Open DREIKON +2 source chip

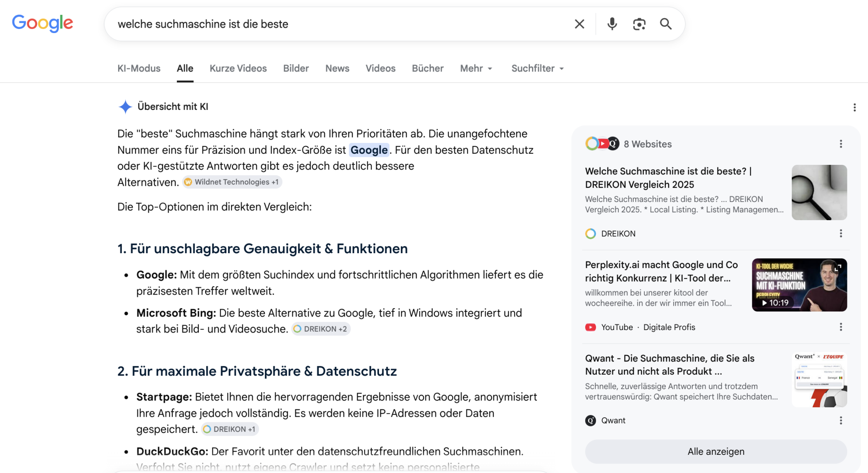tap(321, 329)
